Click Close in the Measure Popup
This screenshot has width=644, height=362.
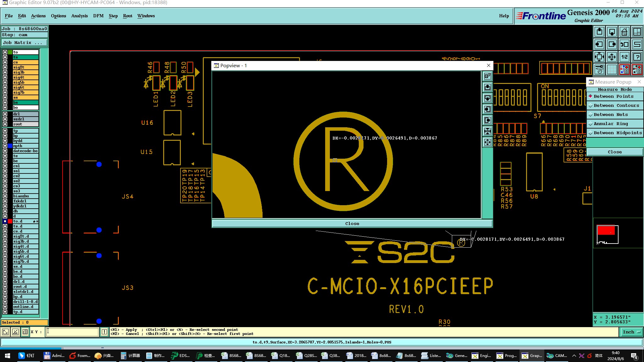point(614,152)
